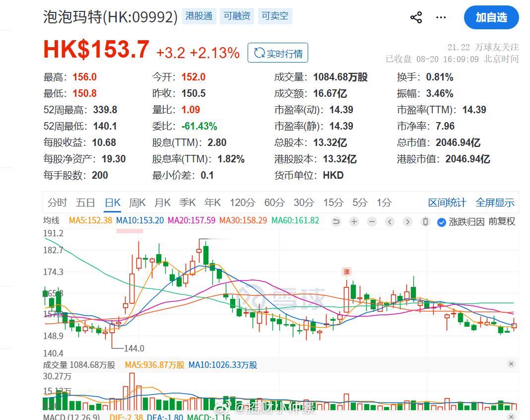Image resolution: width=530 pixels, height=420 pixels.
Task: Click the candlestick display icon
Action: click(426, 222)
